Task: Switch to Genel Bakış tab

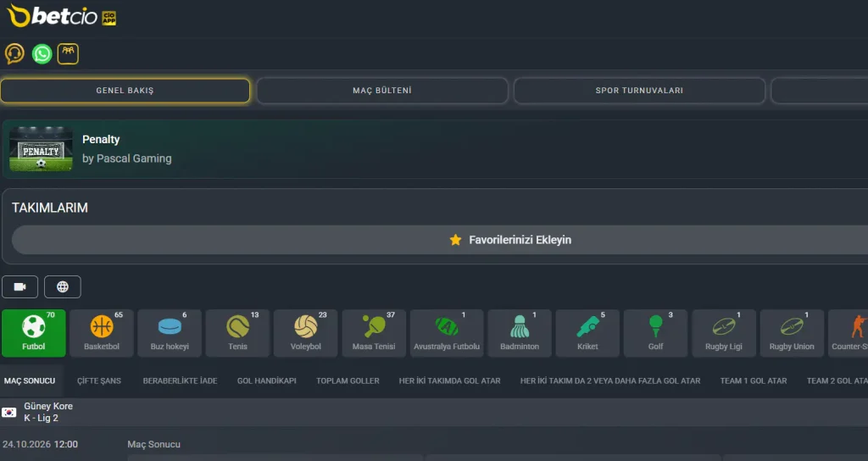Action: [x=125, y=90]
